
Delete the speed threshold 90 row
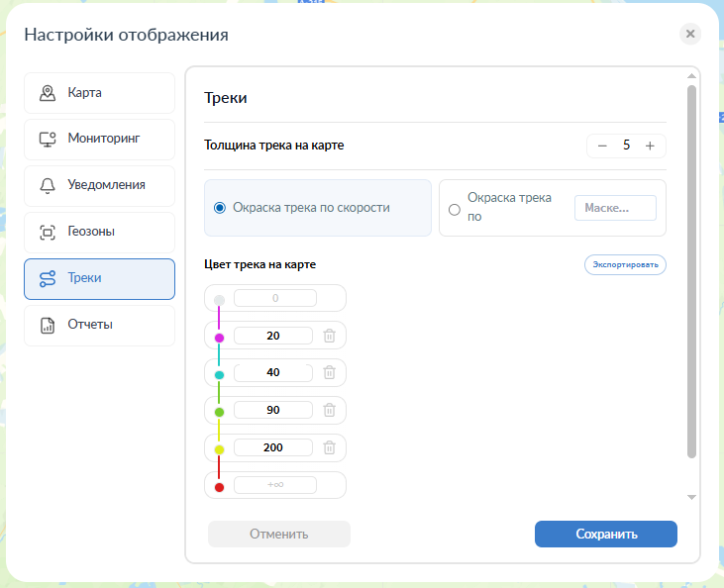pos(329,410)
